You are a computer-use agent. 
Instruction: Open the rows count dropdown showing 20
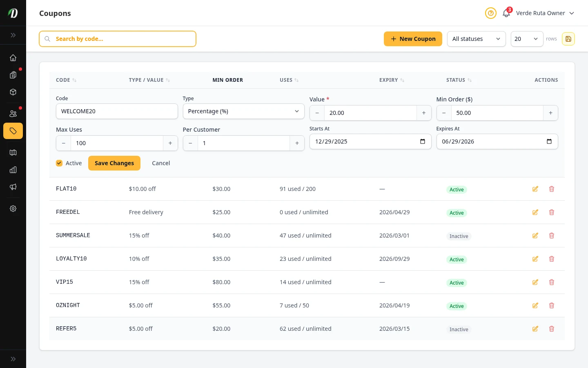pos(527,39)
